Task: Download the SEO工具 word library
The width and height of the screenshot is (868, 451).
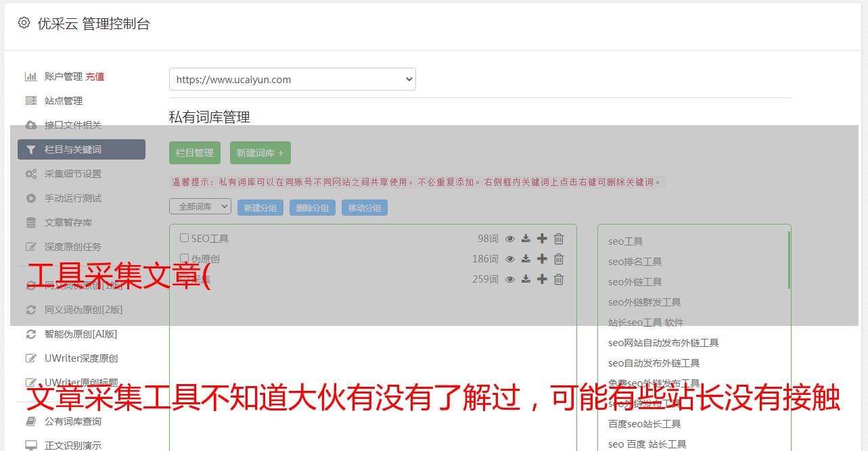Action: point(526,239)
